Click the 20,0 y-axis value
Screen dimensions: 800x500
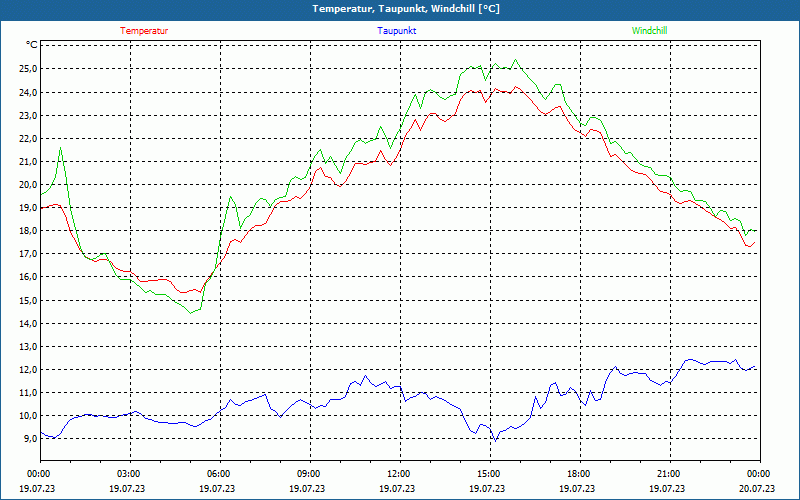[29, 184]
